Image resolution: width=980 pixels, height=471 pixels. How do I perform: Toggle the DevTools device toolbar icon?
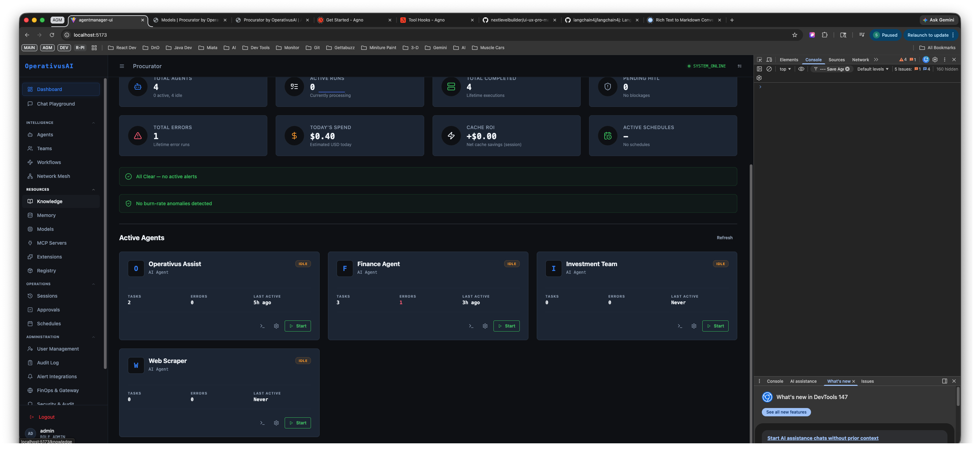pos(769,60)
